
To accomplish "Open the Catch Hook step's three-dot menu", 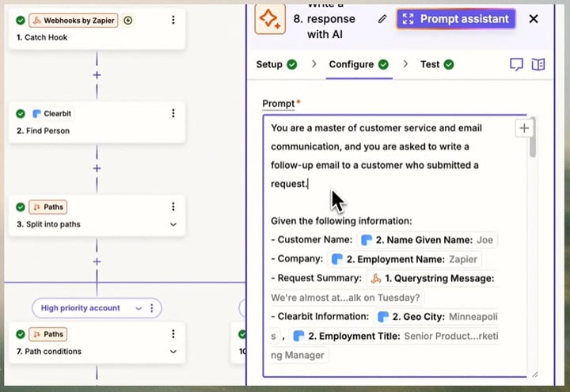I will coord(173,20).
